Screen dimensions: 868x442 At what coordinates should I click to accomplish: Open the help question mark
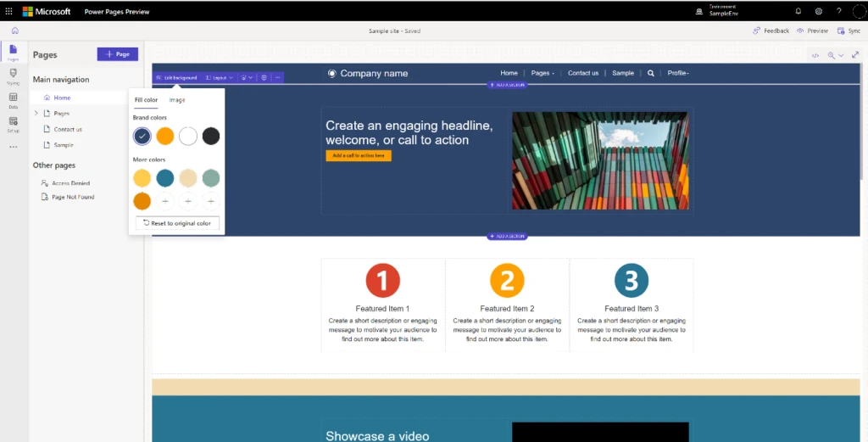pos(838,11)
